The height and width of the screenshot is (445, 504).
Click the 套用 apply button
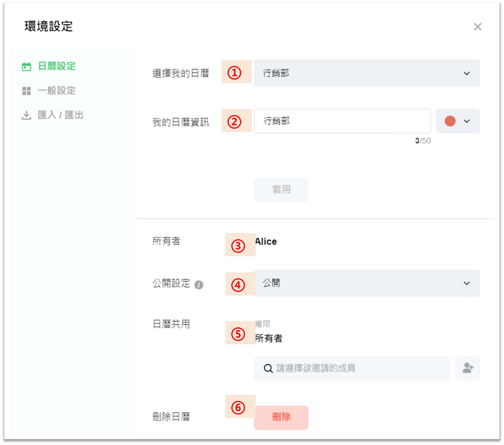pos(281,190)
